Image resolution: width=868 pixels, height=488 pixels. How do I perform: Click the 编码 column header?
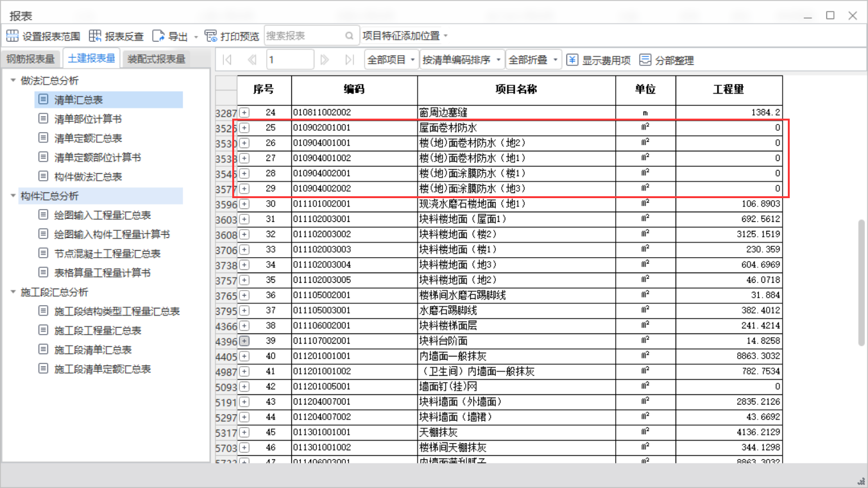[354, 90]
